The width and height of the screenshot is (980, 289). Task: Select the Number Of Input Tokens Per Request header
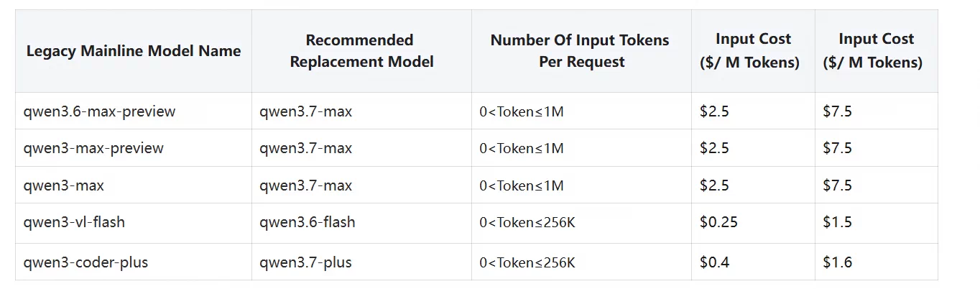point(581,51)
